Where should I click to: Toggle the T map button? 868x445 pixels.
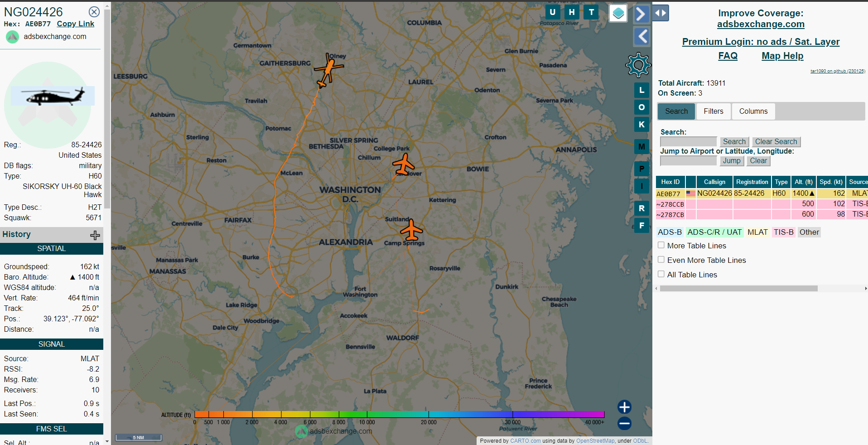pyautogui.click(x=591, y=12)
